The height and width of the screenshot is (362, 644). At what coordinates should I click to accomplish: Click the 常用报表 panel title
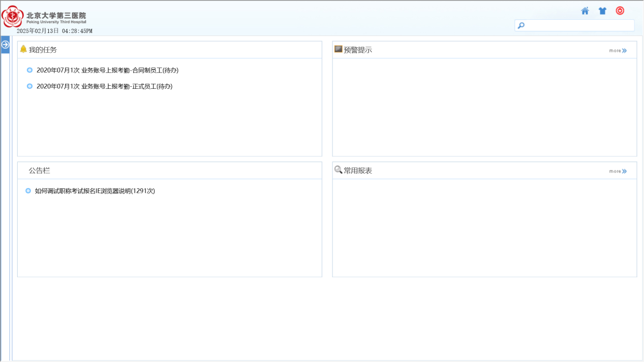(x=358, y=171)
